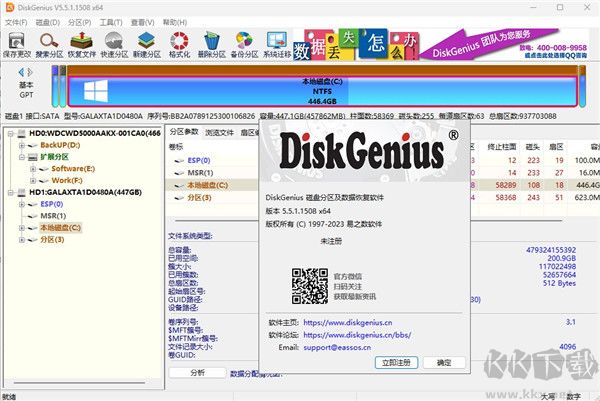Select Software(E:) in the disk tree
Image resolution: width=600 pixels, height=401 pixels.
pyautogui.click(x=73, y=169)
